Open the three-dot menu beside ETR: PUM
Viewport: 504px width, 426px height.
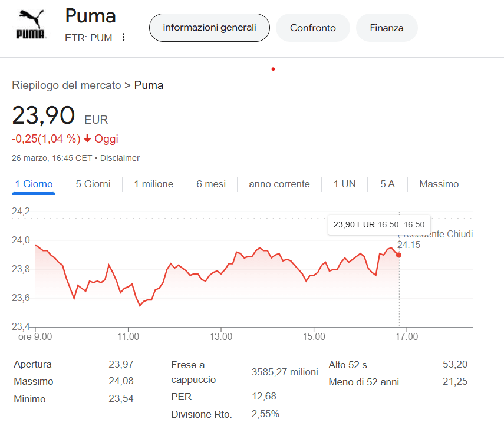click(123, 37)
